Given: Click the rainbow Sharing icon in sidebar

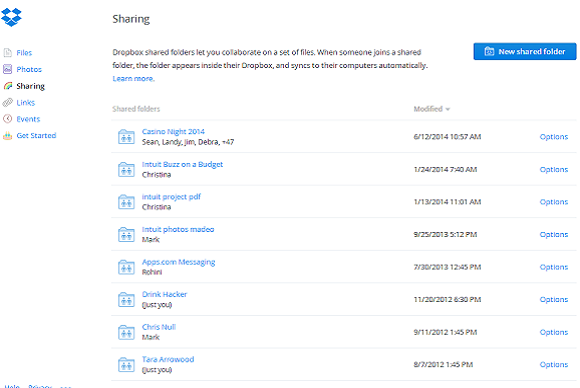Looking at the screenshot, I should [7, 86].
